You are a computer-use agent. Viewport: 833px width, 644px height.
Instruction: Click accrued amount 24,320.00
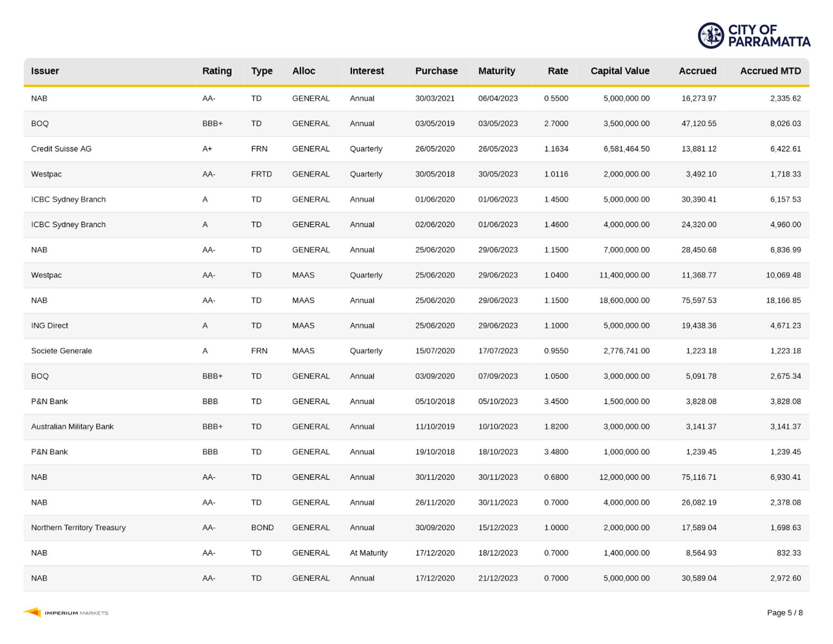pyautogui.click(x=699, y=225)
